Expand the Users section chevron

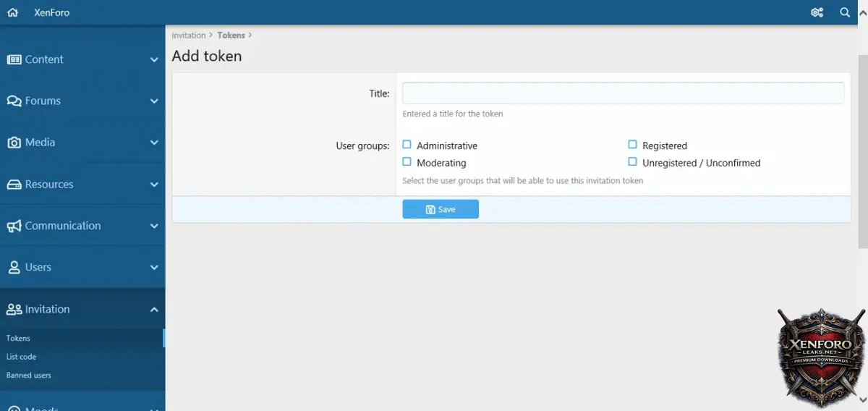pos(154,268)
